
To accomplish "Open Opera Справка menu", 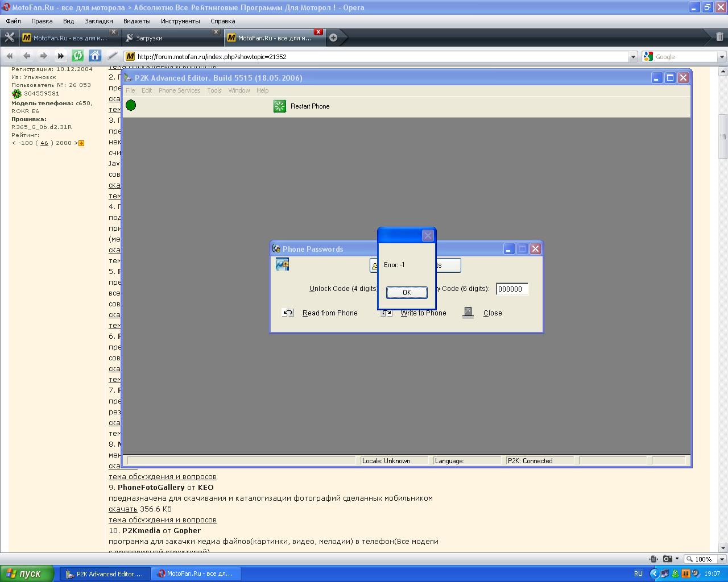I will coord(222,21).
